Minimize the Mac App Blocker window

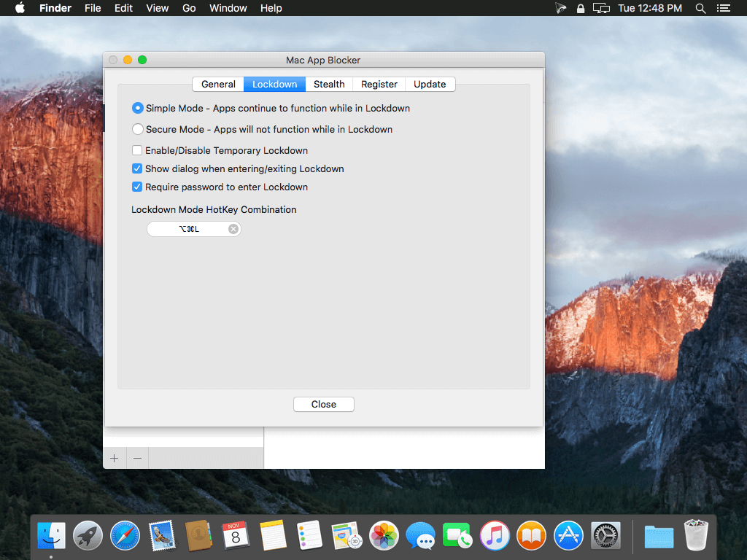point(128,60)
